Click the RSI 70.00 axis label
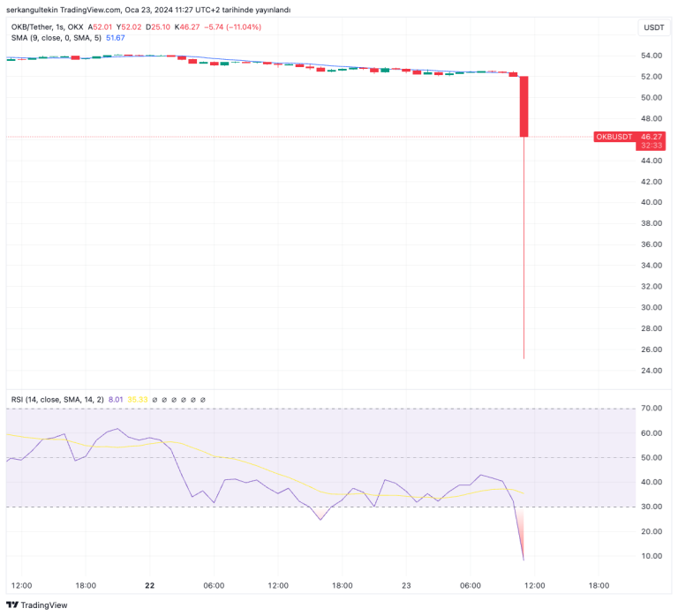The image size is (678, 616). 652,409
